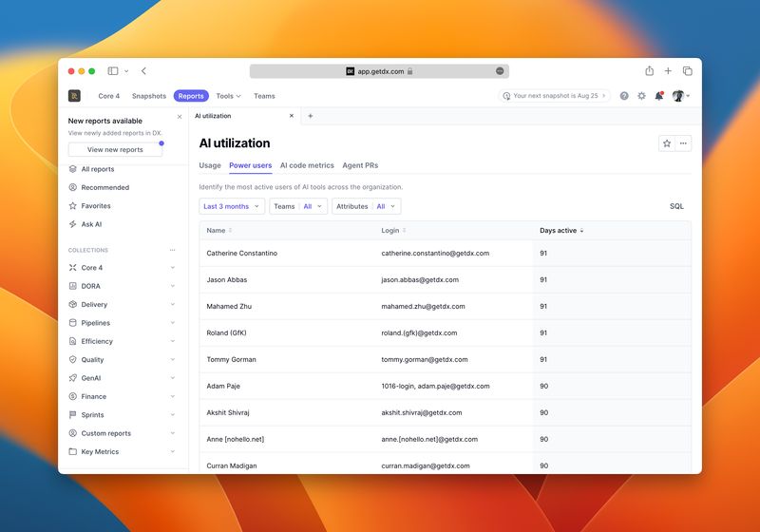The height and width of the screenshot is (532, 760).
Task: Open a new report tab with plus
Action: tap(310, 116)
